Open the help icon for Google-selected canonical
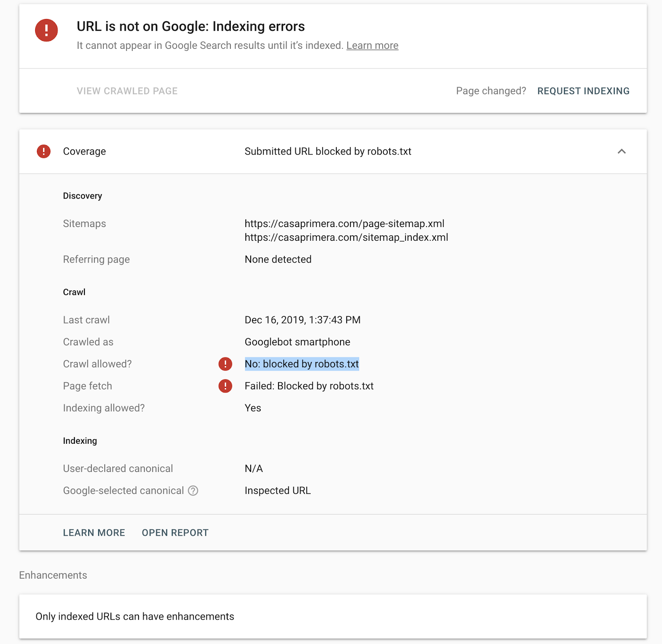Screen dimensions: 662x644 [193, 491]
